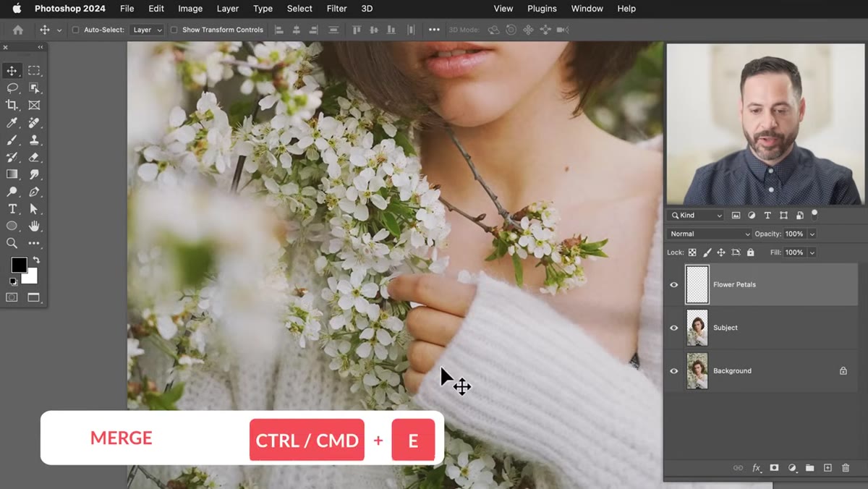This screenshot has height=489, width=868.
Task: Select the Hand tool
Action: pos(34,226)
